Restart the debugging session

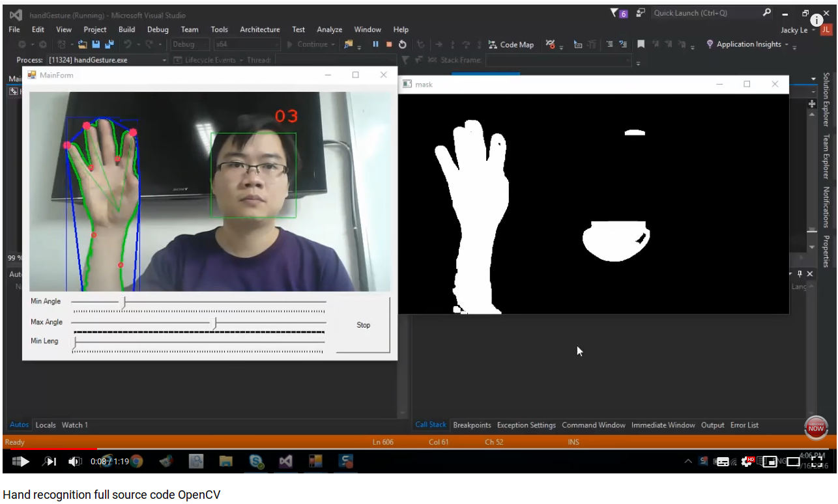click(x=403, y=44)
